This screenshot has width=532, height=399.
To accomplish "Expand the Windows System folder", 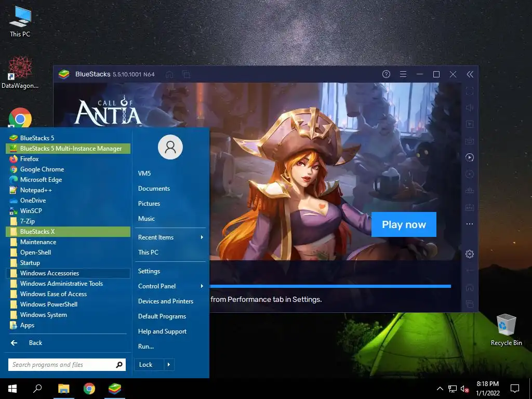I will click(x=68, y=315).
